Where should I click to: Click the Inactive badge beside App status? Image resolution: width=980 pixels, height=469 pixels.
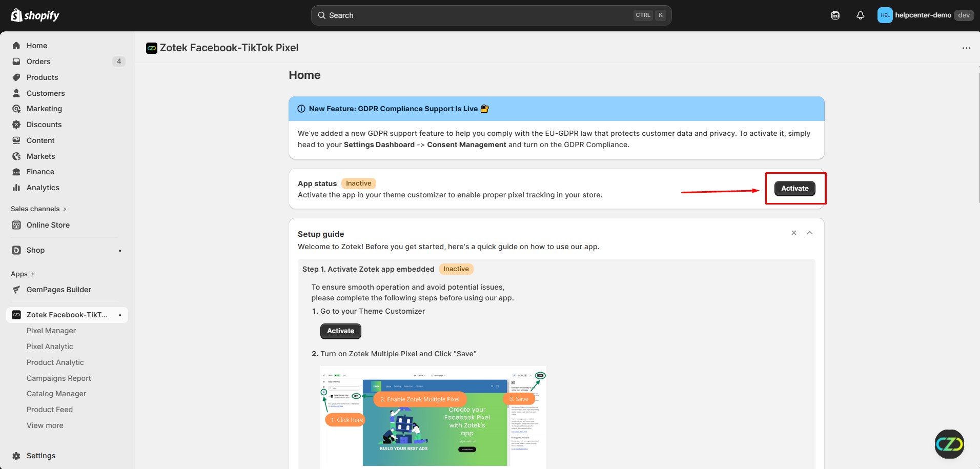[x=359, y=183]
